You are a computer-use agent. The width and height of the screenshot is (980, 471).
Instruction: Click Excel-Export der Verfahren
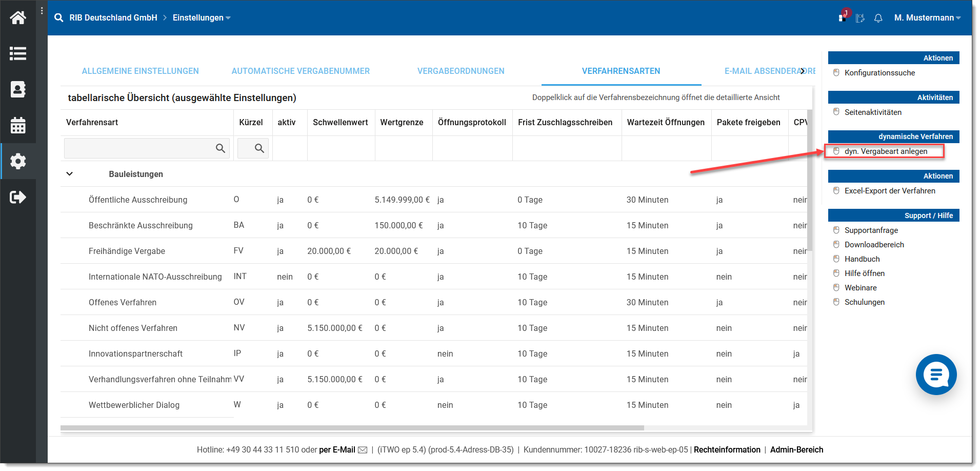(x=890, y=191)
